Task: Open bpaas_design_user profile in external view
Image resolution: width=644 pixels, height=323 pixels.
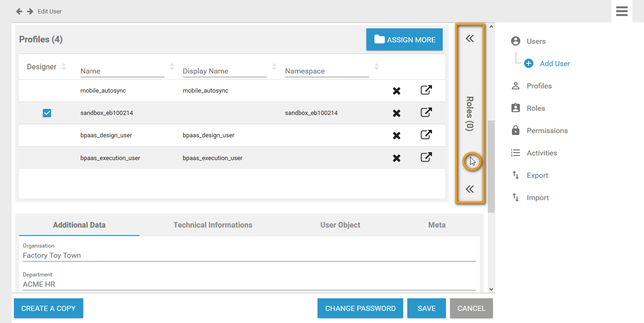Action: 426,135
